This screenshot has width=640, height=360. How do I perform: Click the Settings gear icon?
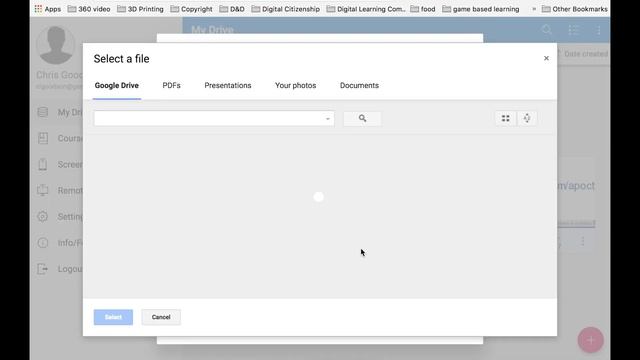(43, 216)
